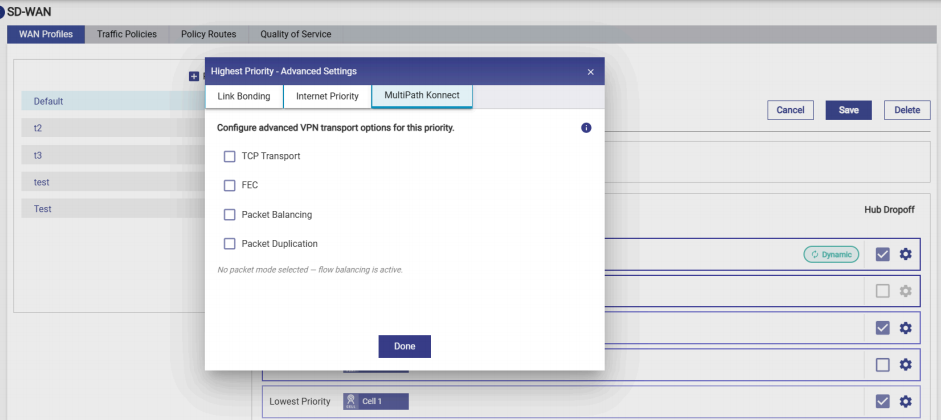Select the Default WAN profile
This screenshot has height=420, width=941.
(x=113, y=101)
